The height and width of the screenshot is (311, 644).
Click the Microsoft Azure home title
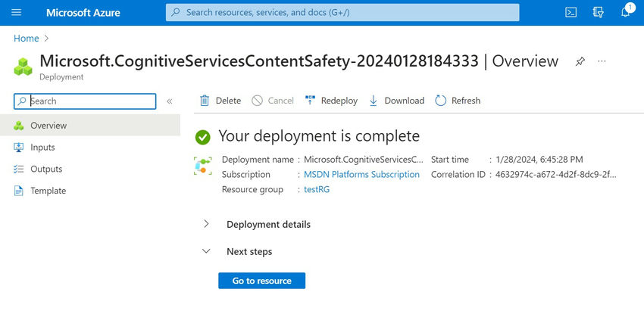point(83,13)
